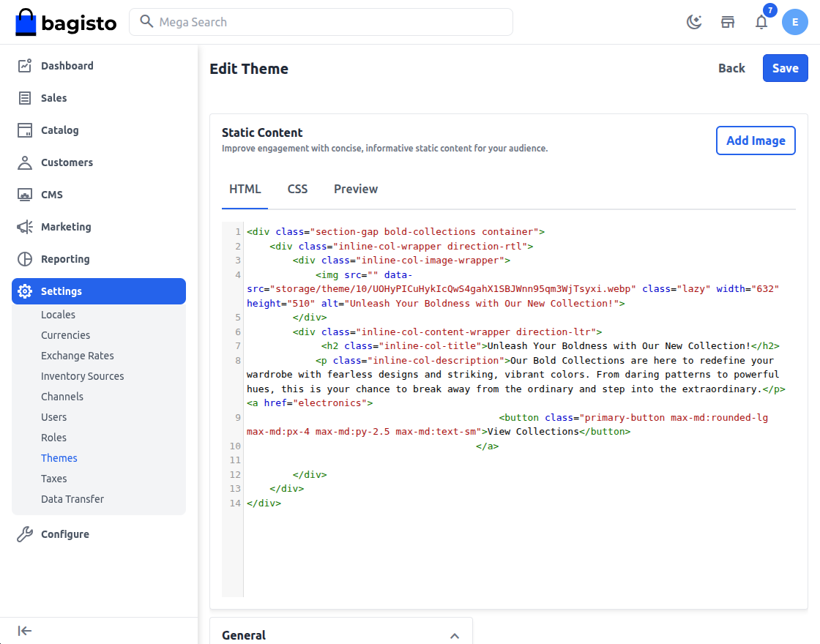This screenshot has width=820, height=644.
Task: Open the CMS menu label
Action: tap(52, 195)
